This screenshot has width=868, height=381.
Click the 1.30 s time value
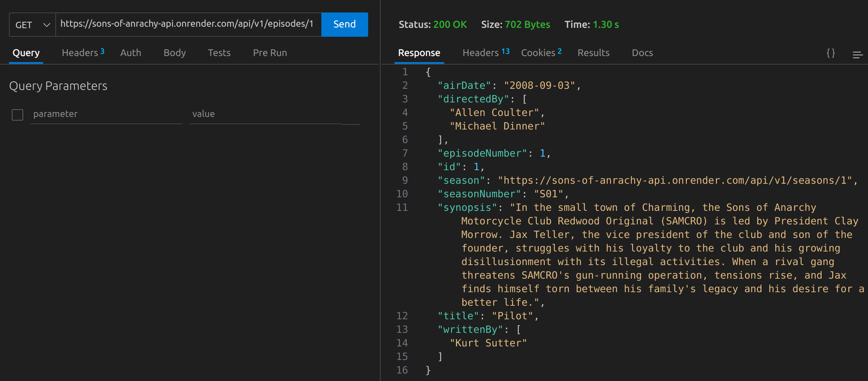(x=606, y=25)
